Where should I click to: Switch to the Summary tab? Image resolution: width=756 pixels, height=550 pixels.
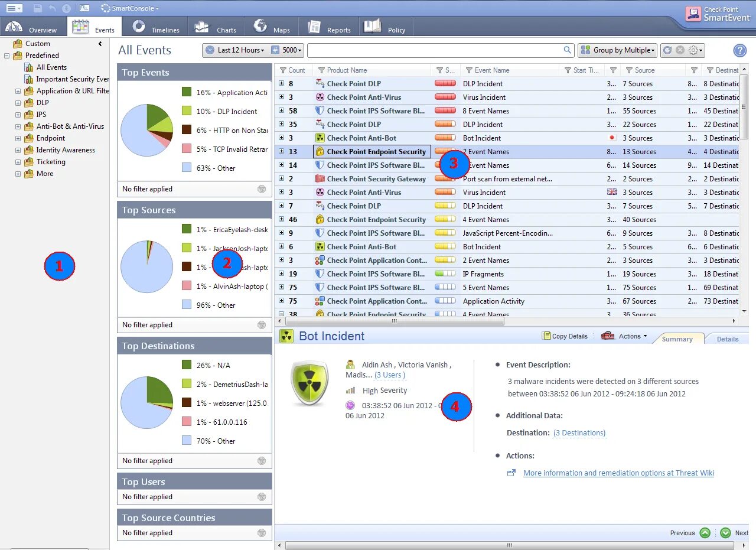coord(677,339)
